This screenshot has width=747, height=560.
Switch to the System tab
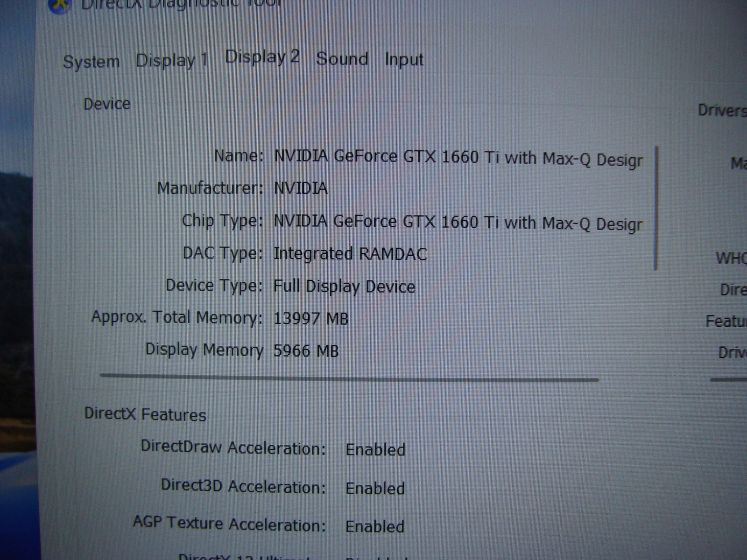[x=91, y=62]
